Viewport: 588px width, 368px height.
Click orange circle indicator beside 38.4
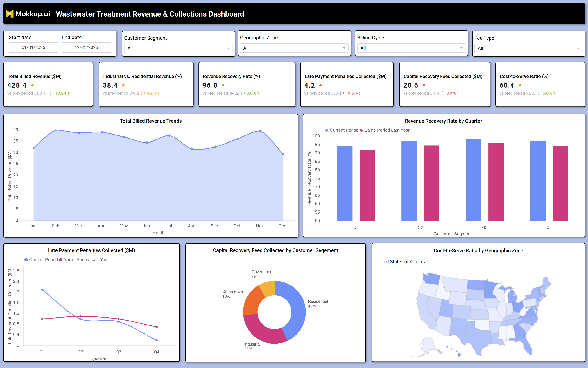123,85
